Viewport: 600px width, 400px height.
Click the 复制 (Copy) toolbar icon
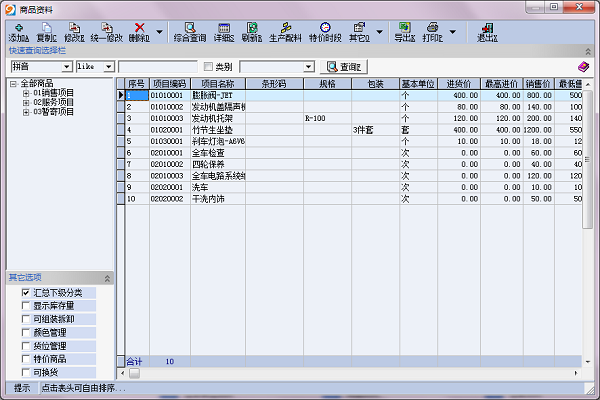coord(46,31)
